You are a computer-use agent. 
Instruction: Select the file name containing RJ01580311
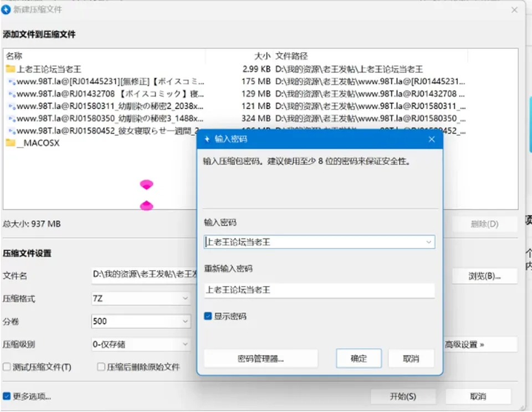110,106
